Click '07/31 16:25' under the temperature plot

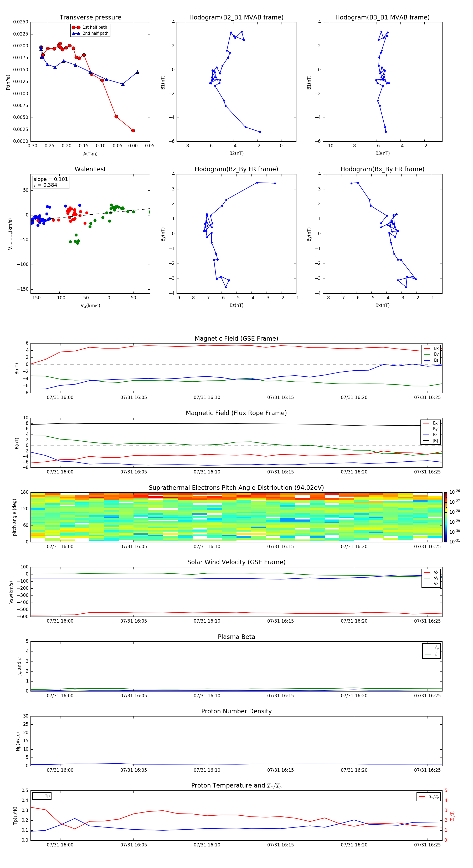coord(427,845)
